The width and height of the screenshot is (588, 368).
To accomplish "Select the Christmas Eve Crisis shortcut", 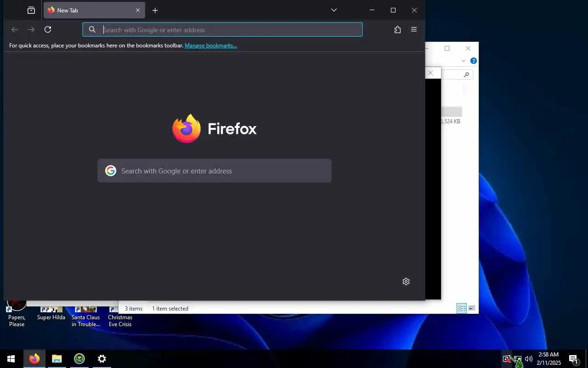I will tap(120, 316).
